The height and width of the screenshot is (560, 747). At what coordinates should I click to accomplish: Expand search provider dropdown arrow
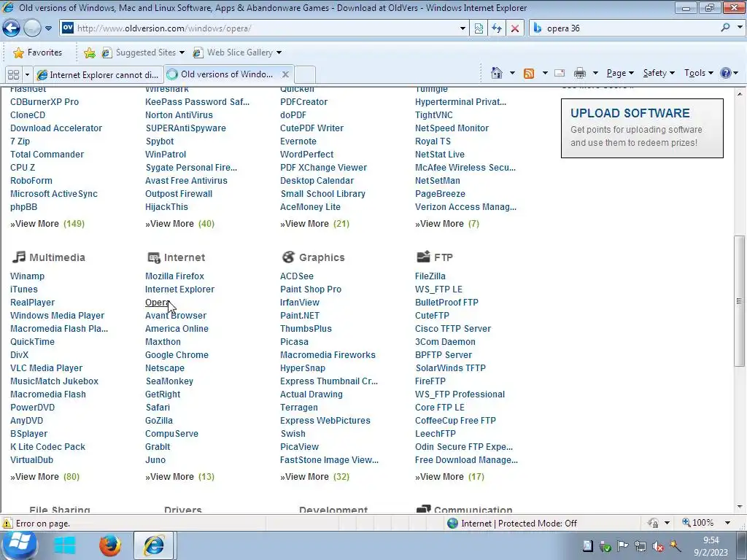740,28
